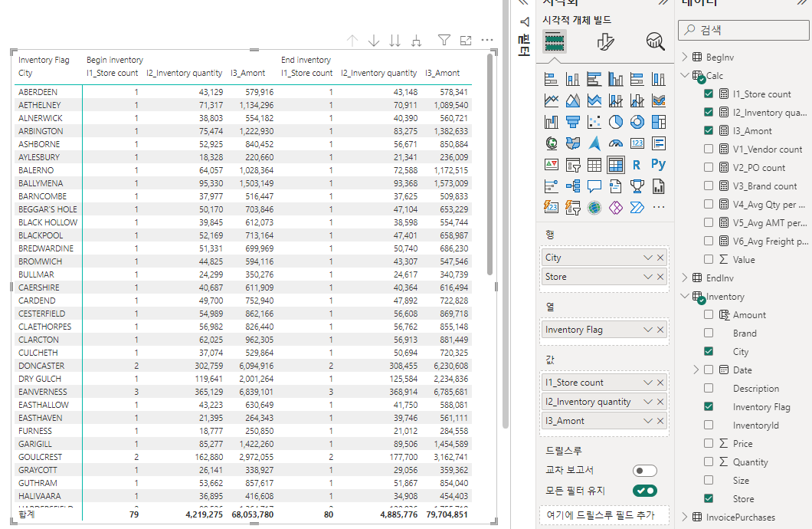The height and width of the screenshot is (529, 812).
Task: Click the drill up arrow on matrix
Action: point(352,41)
